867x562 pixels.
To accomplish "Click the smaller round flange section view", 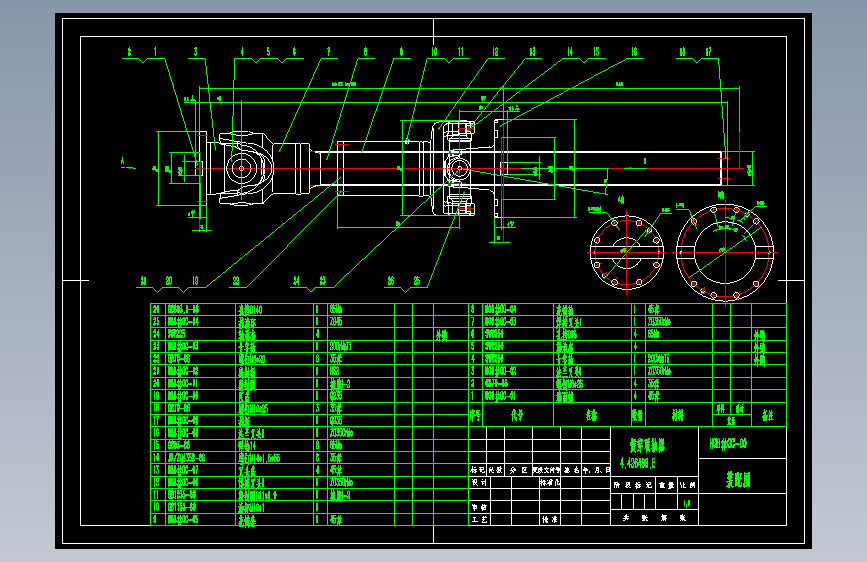I will [x=626, y=252].
